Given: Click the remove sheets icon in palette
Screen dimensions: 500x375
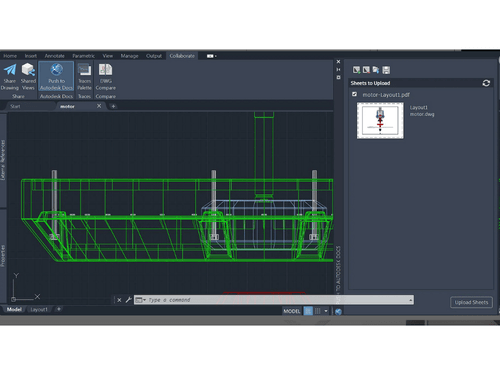Looking at the screenshot, I should (366, 70).
